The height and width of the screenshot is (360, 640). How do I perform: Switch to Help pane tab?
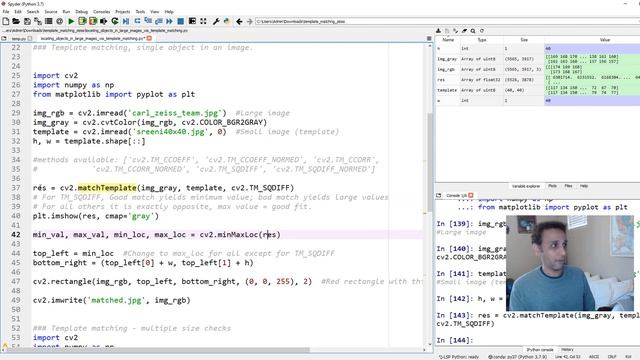click(584, 186)
